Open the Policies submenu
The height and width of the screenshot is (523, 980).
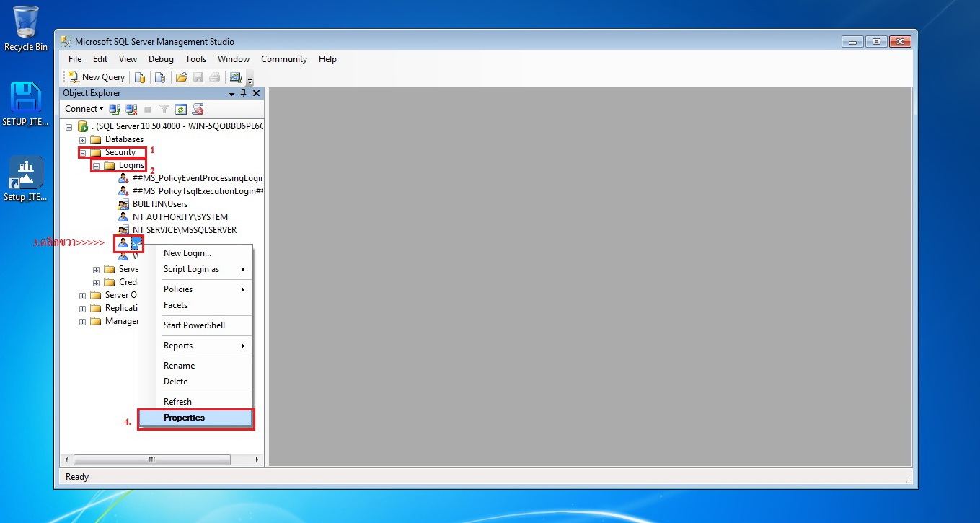pyautogui.click(x=195, y=289)
